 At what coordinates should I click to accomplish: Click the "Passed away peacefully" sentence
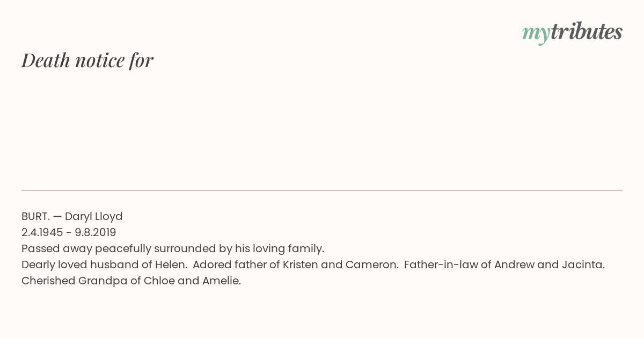pos(173,249)
